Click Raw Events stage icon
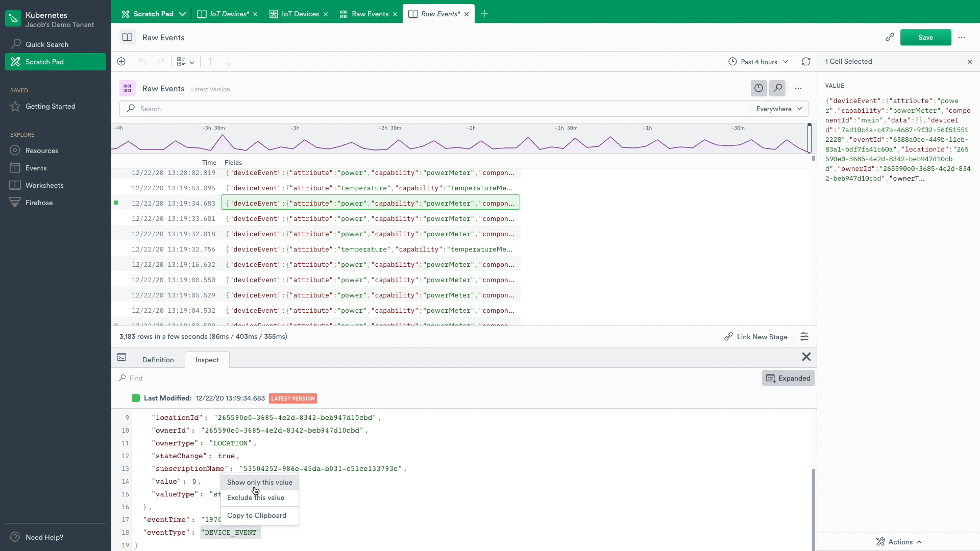980x551 pixels. click(128, 88)
